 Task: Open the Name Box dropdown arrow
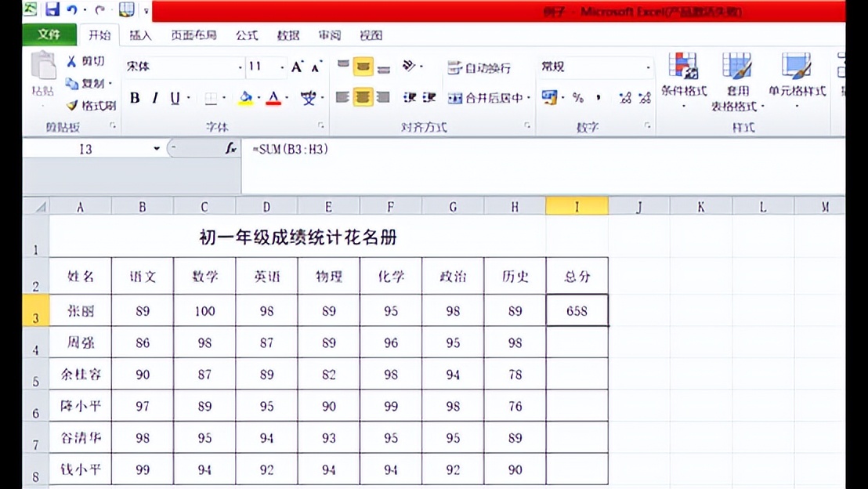click(x=157, y=148)
